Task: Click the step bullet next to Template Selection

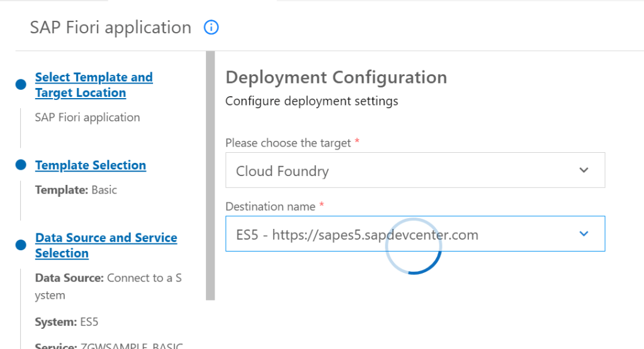Action: point(21,165)
